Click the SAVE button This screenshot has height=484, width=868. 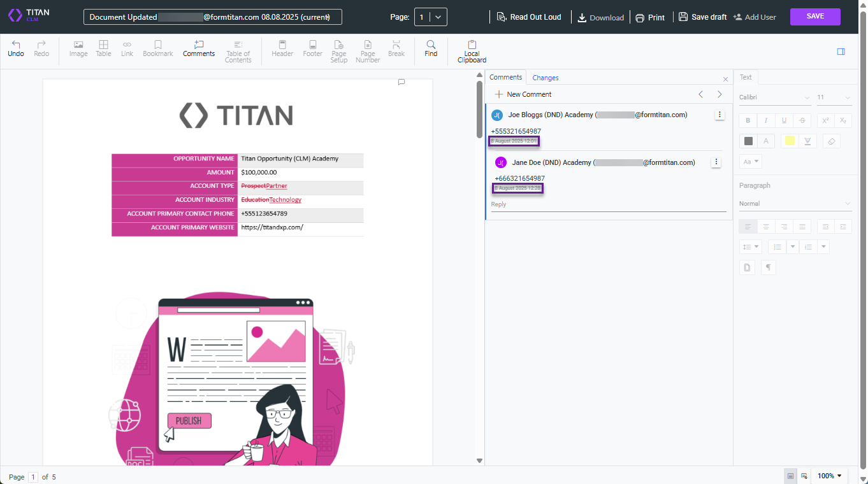pos(815,17)
